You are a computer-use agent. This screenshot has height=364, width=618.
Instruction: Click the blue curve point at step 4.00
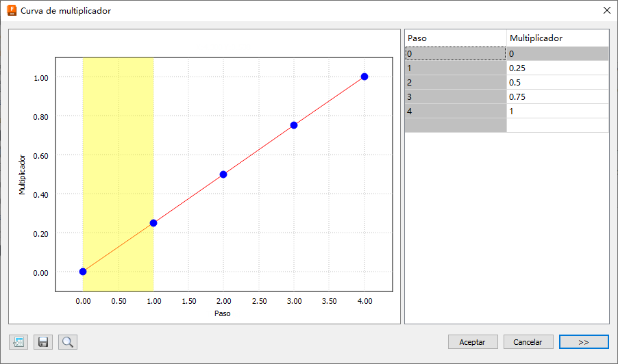tap(364, 77)
